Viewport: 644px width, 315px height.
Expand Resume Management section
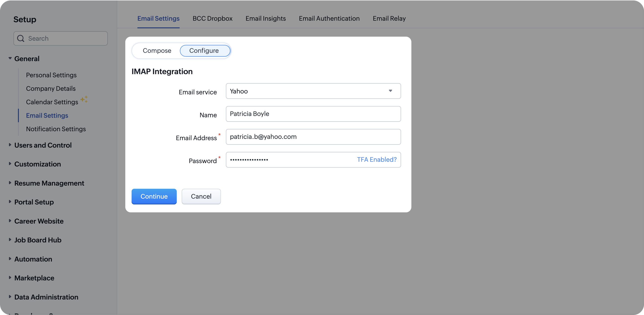(x=10, y=183)
